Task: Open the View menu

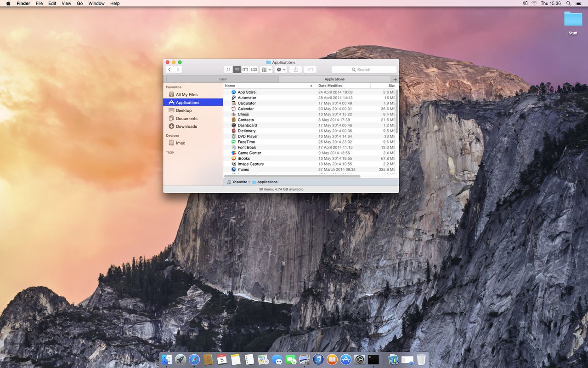Action: (67, 3)
